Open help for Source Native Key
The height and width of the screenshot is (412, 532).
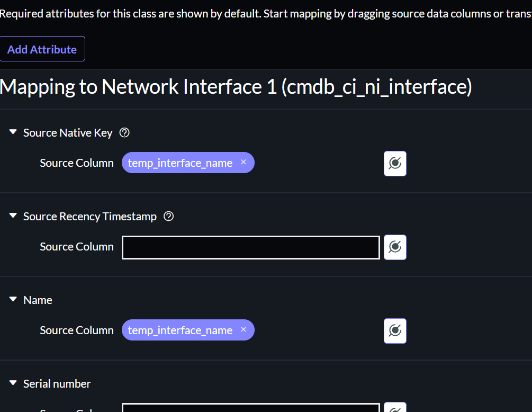pyautogui.click(x=124, y=132)
